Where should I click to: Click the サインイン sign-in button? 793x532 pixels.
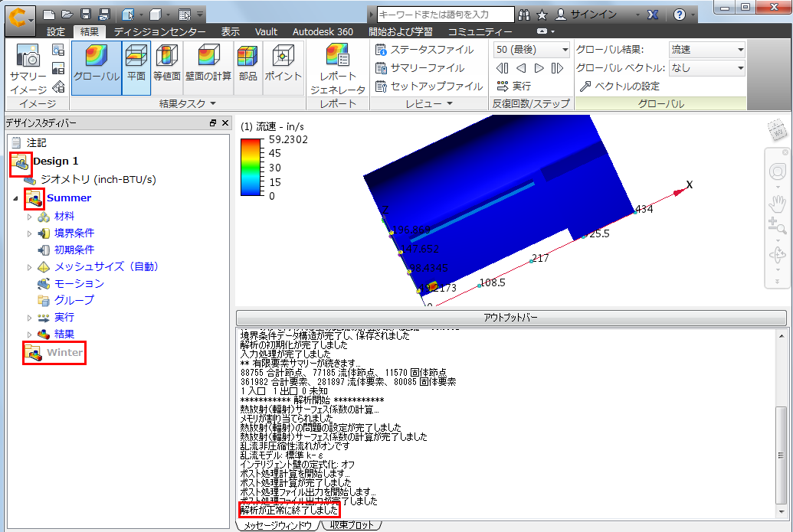587,15
